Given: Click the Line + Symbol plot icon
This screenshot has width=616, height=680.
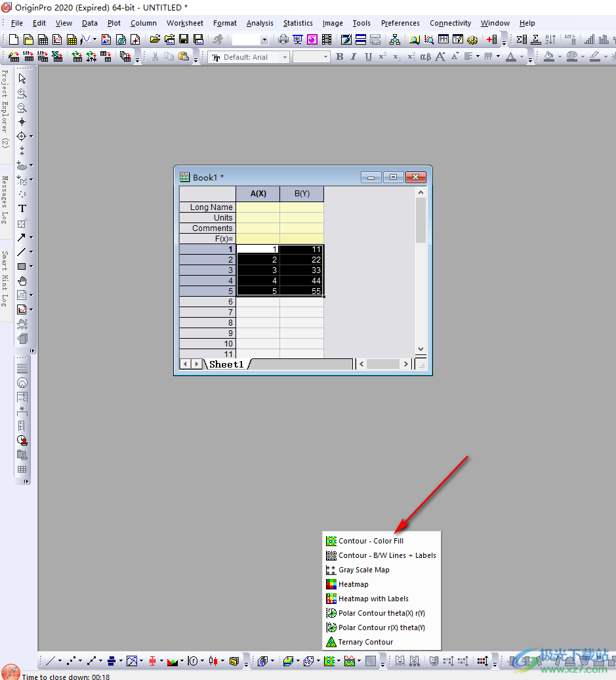Looking at the screenshot, I should [91, 661].
